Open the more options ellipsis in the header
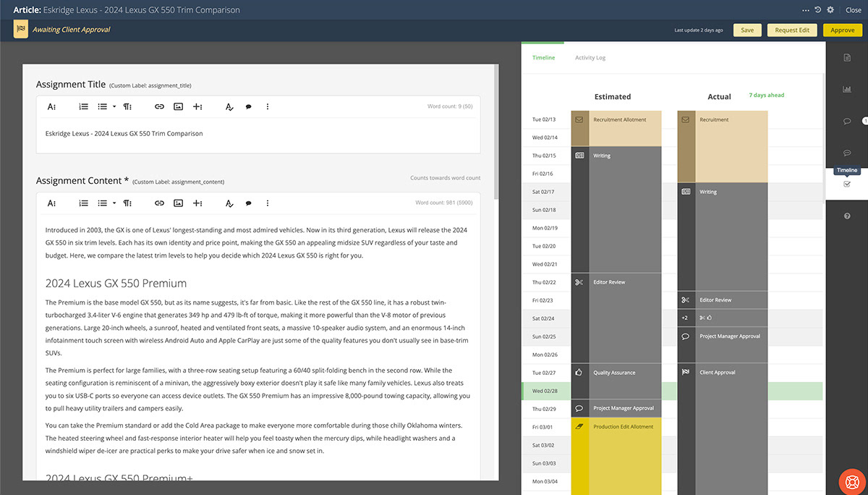 [806, 10]
